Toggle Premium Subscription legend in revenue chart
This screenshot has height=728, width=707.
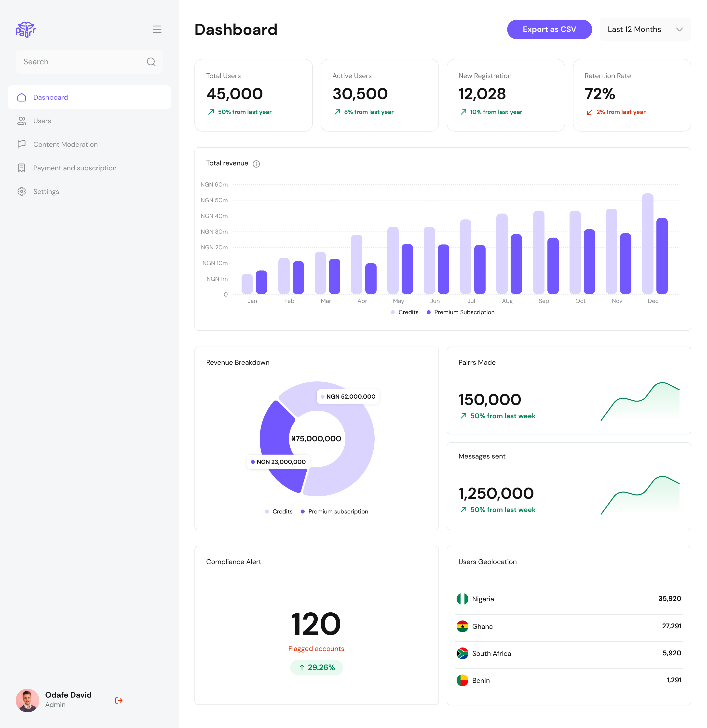coord(460,312)
